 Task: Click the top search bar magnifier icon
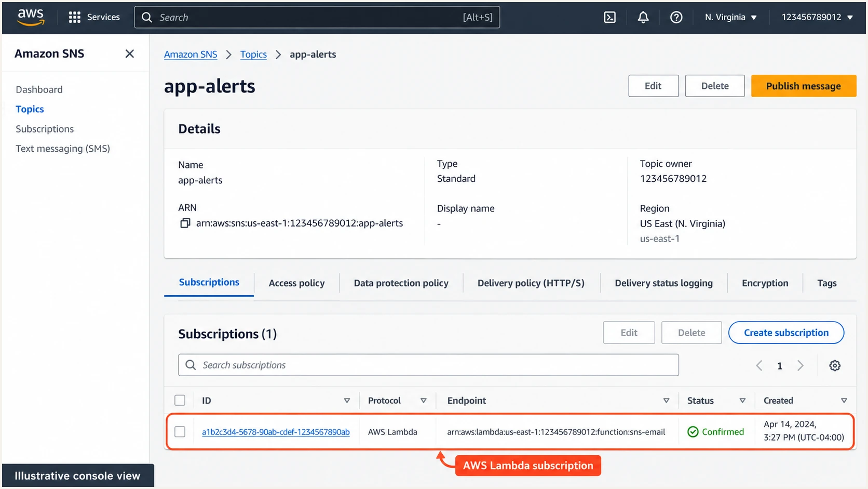click(147, 17)
